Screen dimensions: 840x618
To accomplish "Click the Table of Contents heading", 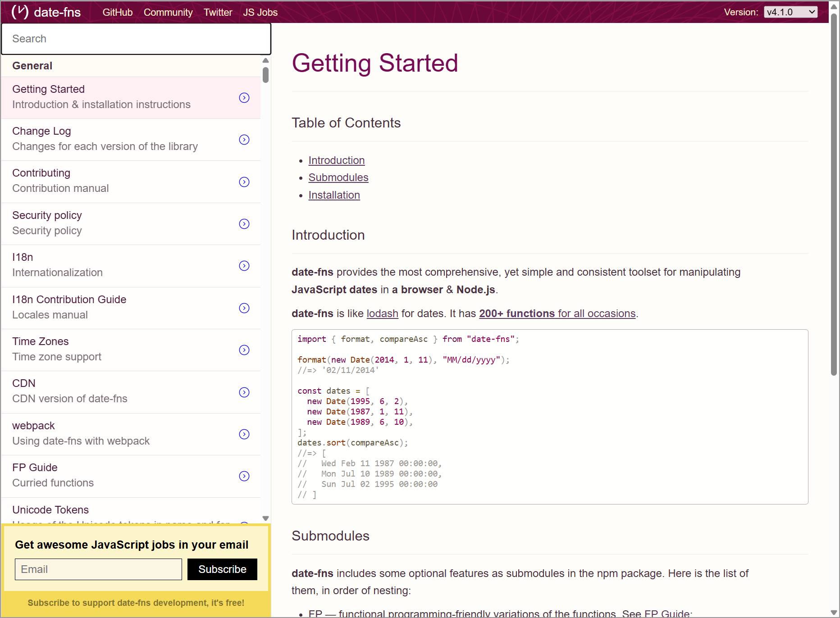I will tap(346, 123).
